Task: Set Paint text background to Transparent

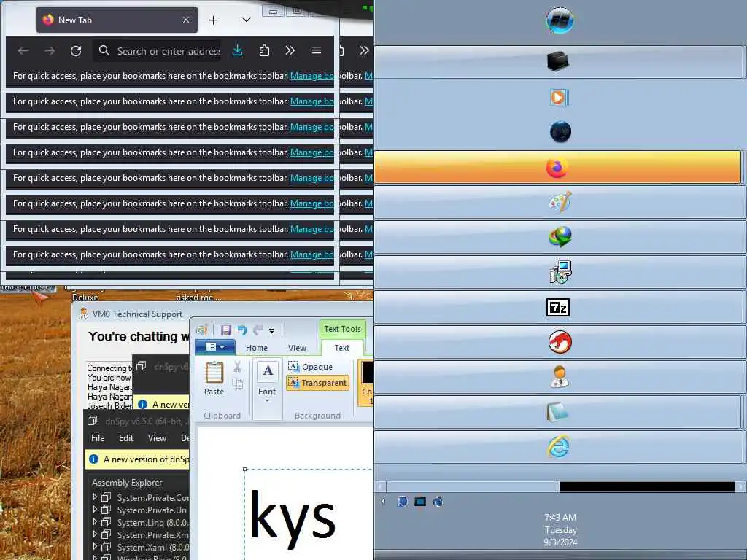Action: click(318, 383)
